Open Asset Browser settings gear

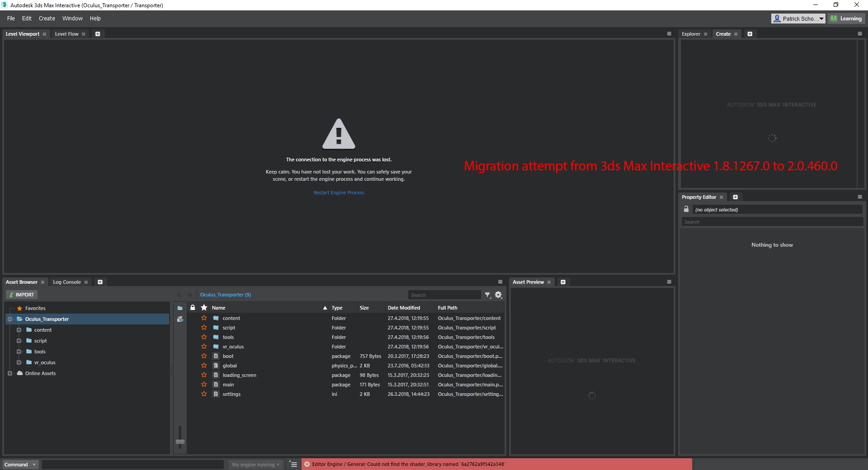pyautogui.click(x=498, y=295)
